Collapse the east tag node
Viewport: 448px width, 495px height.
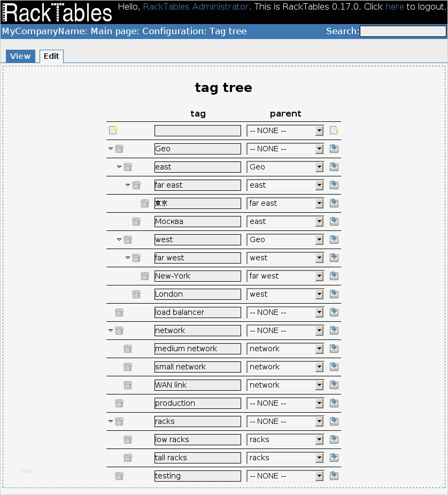pyautogui.click(x=119, y=167)
